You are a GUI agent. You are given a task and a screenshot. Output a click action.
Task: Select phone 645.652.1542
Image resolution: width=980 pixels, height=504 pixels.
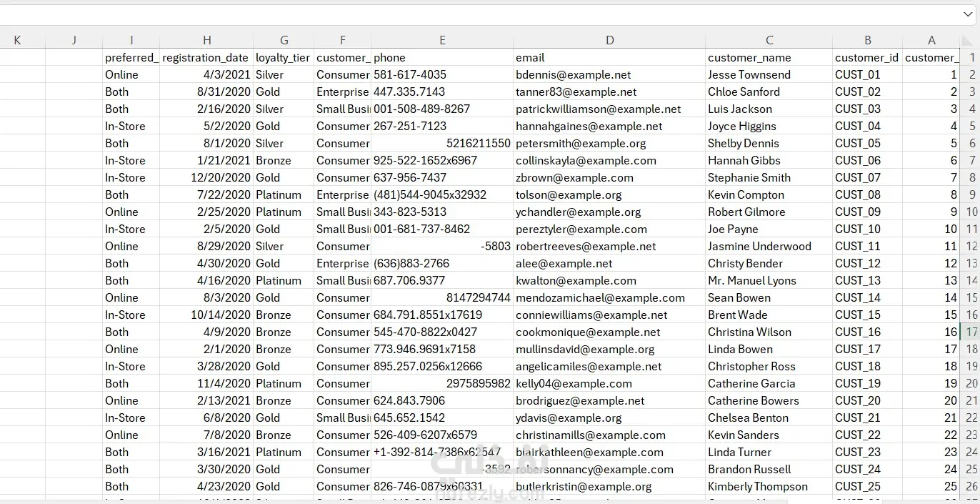point(442,418)
